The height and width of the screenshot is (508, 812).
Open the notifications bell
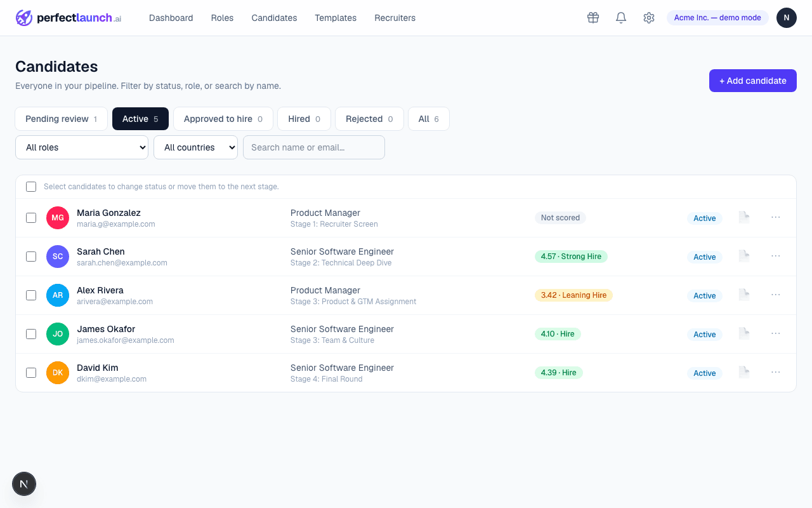click(621, 18)
